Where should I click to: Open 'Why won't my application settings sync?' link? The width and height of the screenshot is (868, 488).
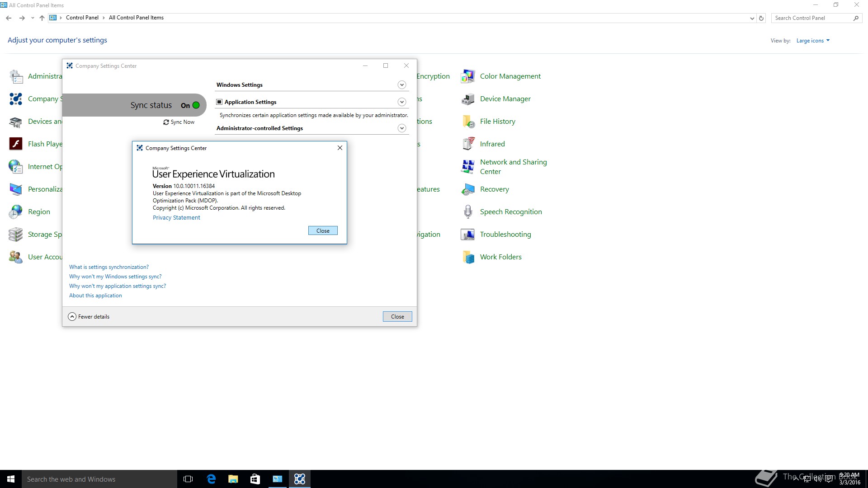tap(118, 286)
